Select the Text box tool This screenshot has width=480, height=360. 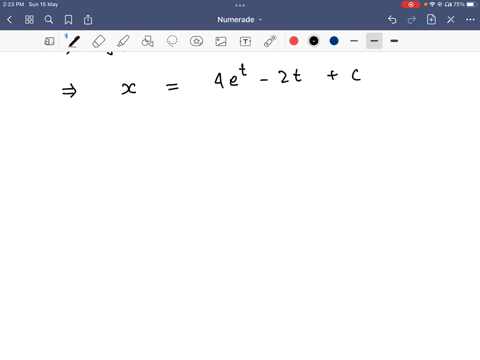coord(245,41)
